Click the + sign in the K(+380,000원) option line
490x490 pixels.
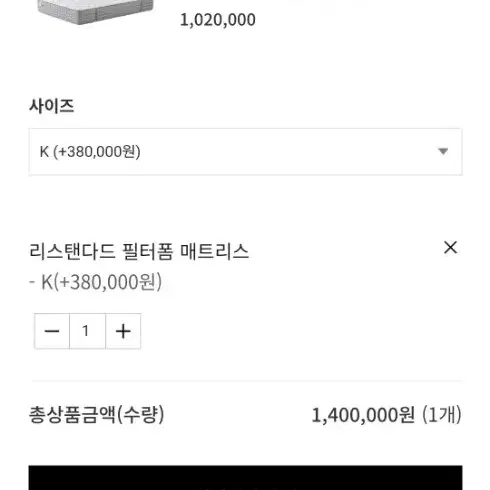[65, 282]
